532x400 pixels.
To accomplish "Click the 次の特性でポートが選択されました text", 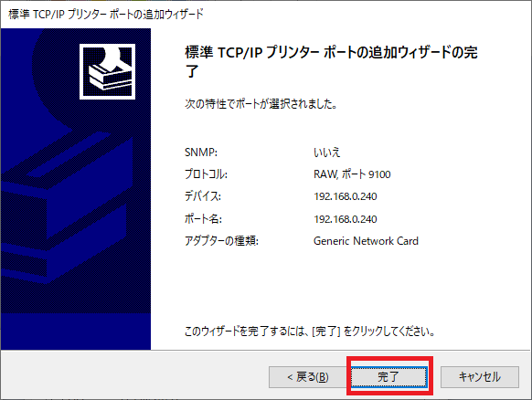I will click(261, 104).
